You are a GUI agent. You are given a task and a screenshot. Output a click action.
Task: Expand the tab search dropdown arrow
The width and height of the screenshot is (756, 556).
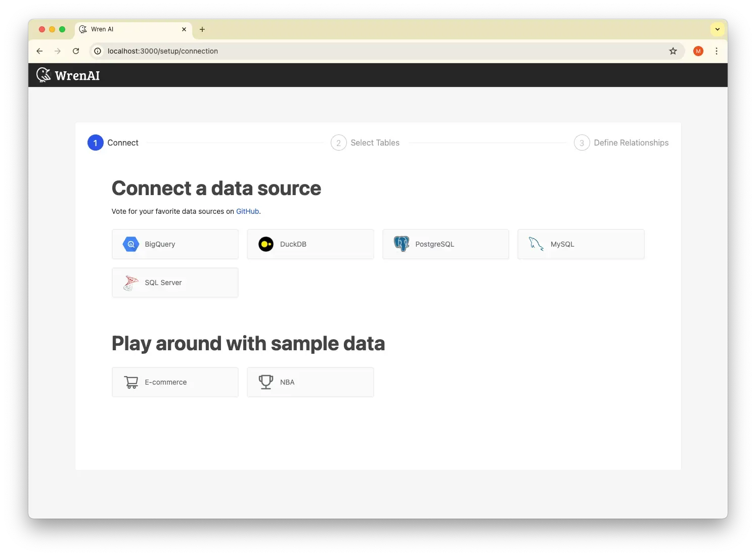pyautogui.click(x=717, y=29)
